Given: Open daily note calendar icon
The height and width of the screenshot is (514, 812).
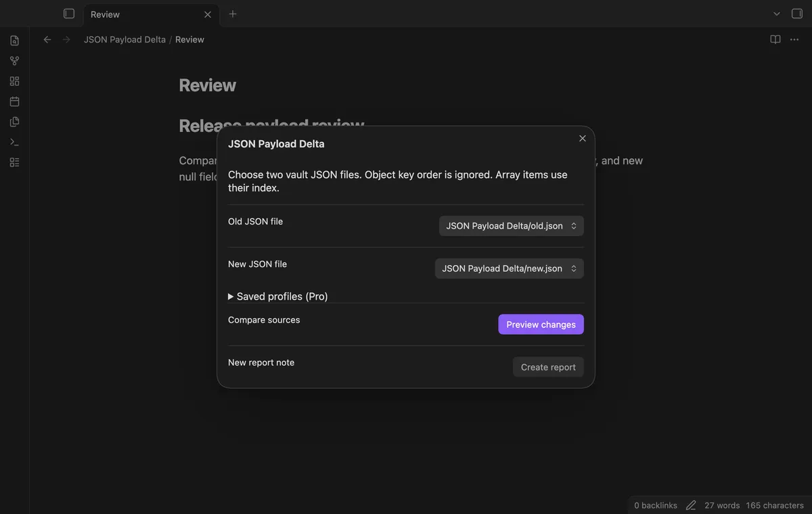Looking at the screenshot, I should point(15,101).
